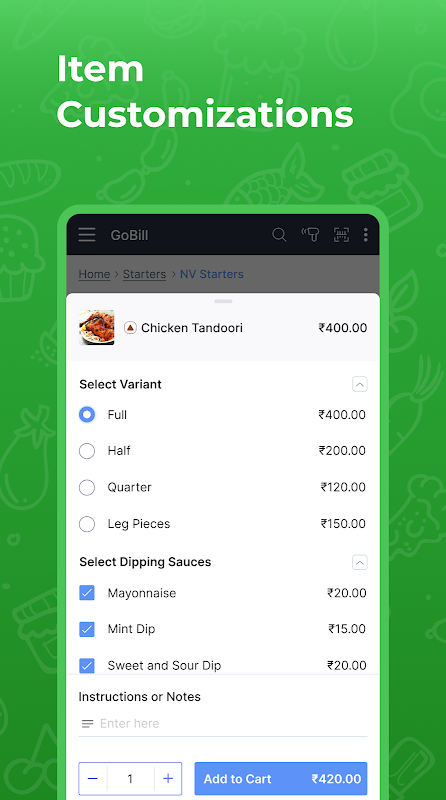The height and width of the screenshot is (800, 446).
Task: Increase quantity with the plus button
Action: click(168, 779)
